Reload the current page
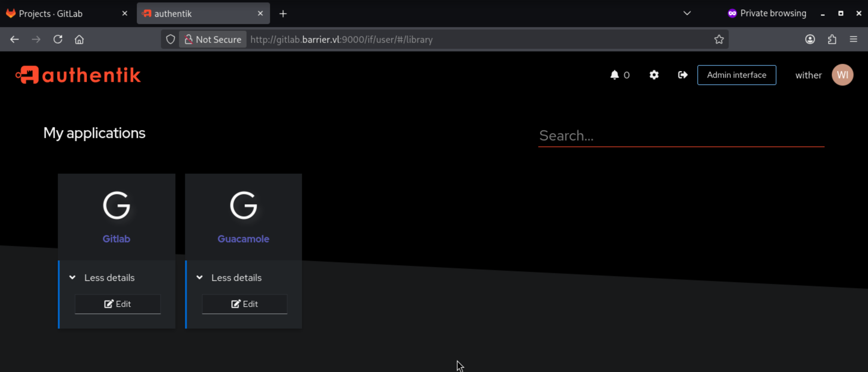 tap(58, 39)
